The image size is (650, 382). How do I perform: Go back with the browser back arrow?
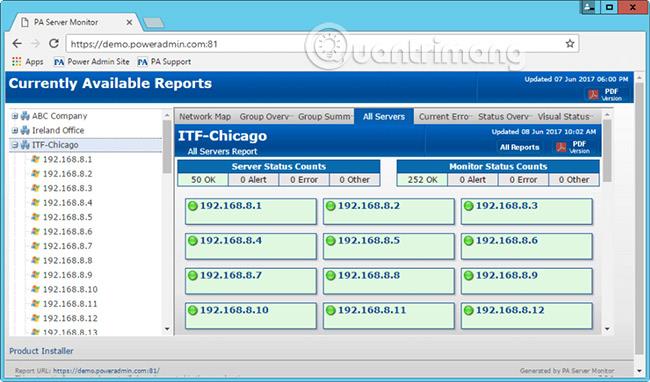(x=17, y=44)
